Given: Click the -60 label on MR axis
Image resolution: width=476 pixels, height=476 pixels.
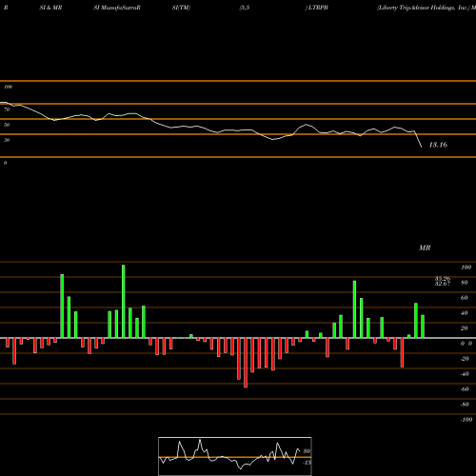Looking at the screenshot, I should [x=465, y=389].
